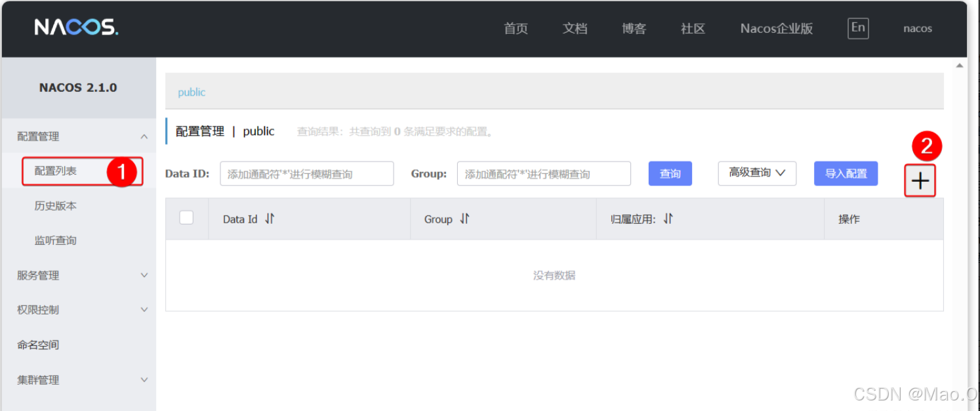This screenshot has height=411, width=980.
Task: Click the NACOS logo in header
Action: (x=76, y=28)
